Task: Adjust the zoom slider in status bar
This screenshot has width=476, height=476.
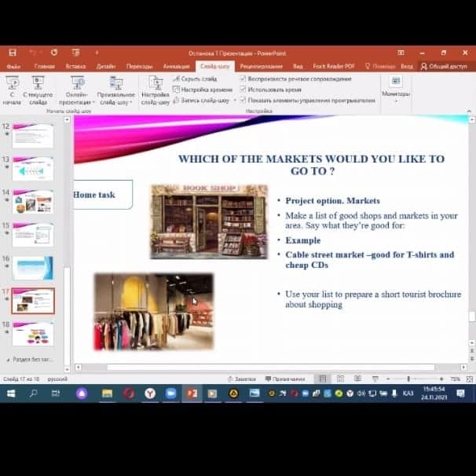Action: tap(408, 379)
